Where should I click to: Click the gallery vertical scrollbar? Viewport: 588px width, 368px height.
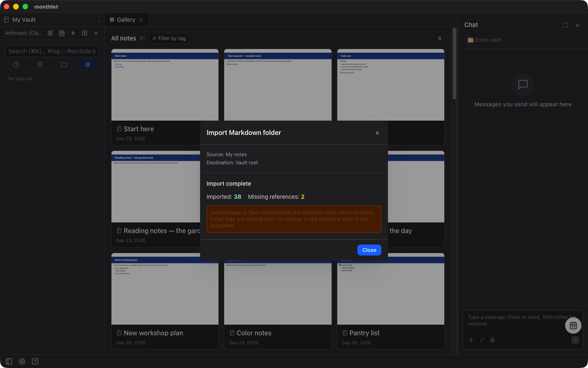point(454,63)
